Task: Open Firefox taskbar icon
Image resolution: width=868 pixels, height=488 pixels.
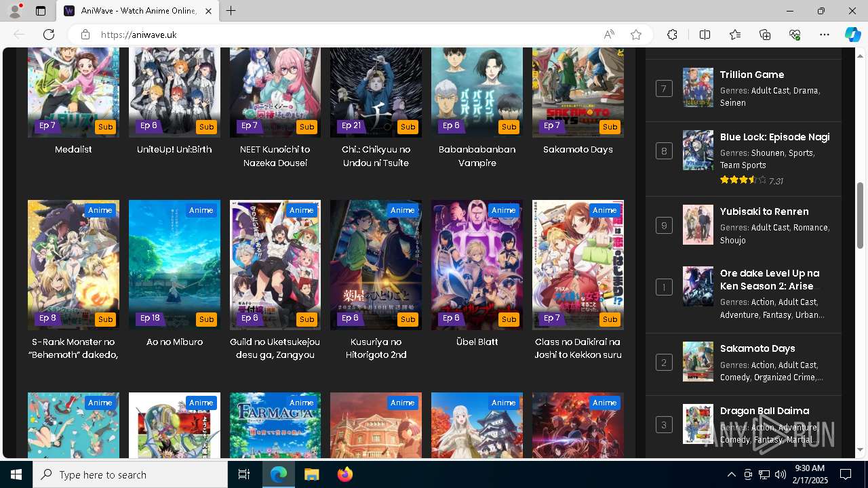Action: (x=344, y=474)
